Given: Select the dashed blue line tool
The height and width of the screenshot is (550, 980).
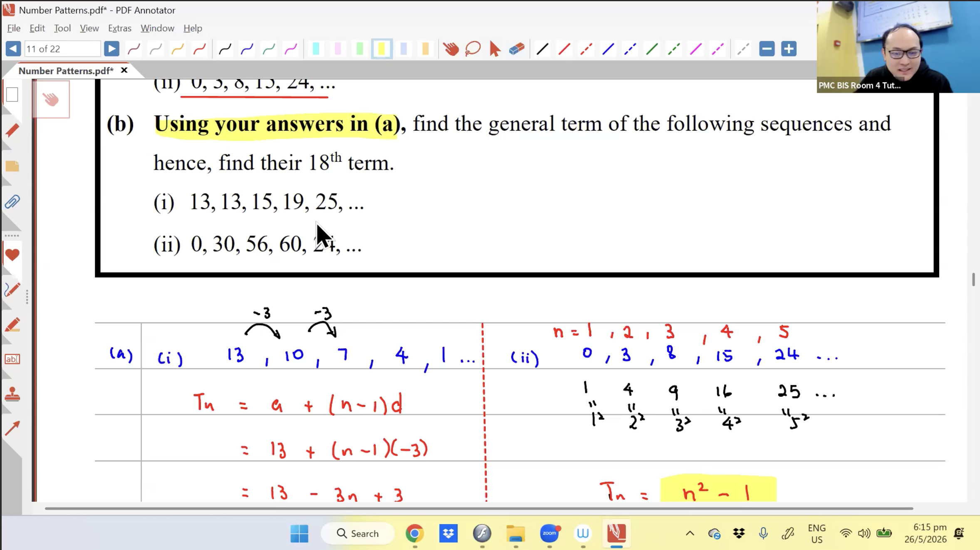Looking at the screenshot, I should 630,49.
